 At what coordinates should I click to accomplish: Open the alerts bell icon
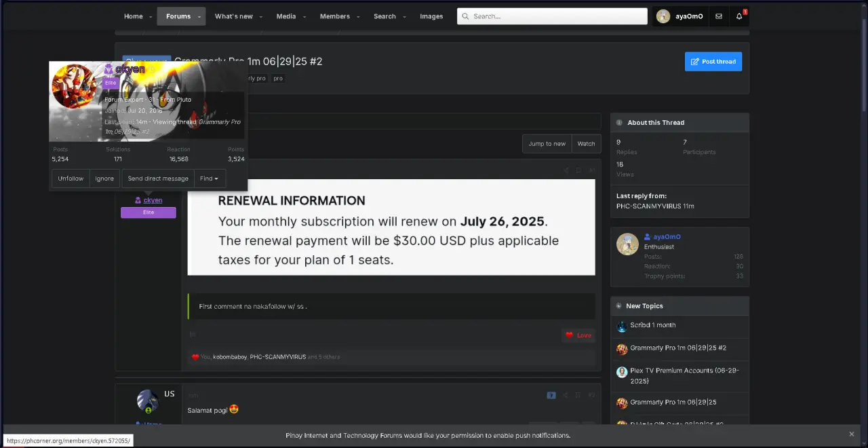[x=739, y=16]
